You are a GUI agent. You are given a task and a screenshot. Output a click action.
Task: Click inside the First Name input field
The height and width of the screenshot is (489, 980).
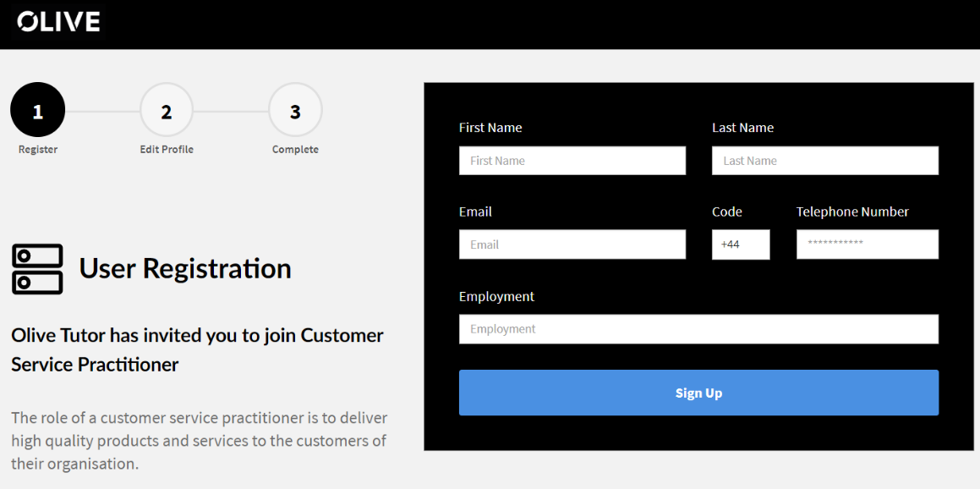[x=572, y=160]
